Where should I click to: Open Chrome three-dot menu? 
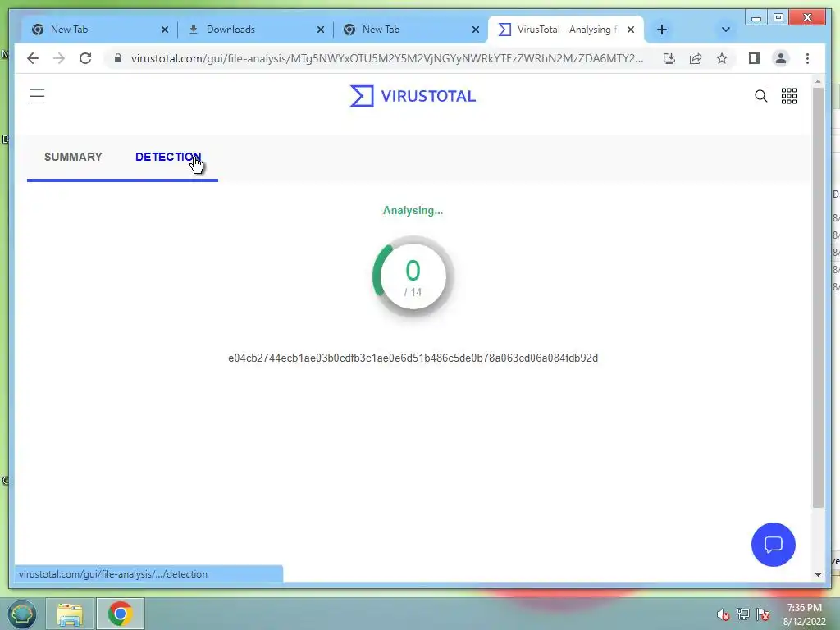pyautogui.click(x=807, y=58)
